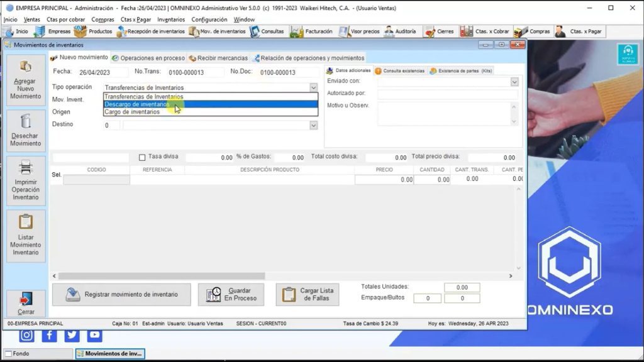Open the Inicio toolbar icon
644x362 pixels.
tap(16, 31)
